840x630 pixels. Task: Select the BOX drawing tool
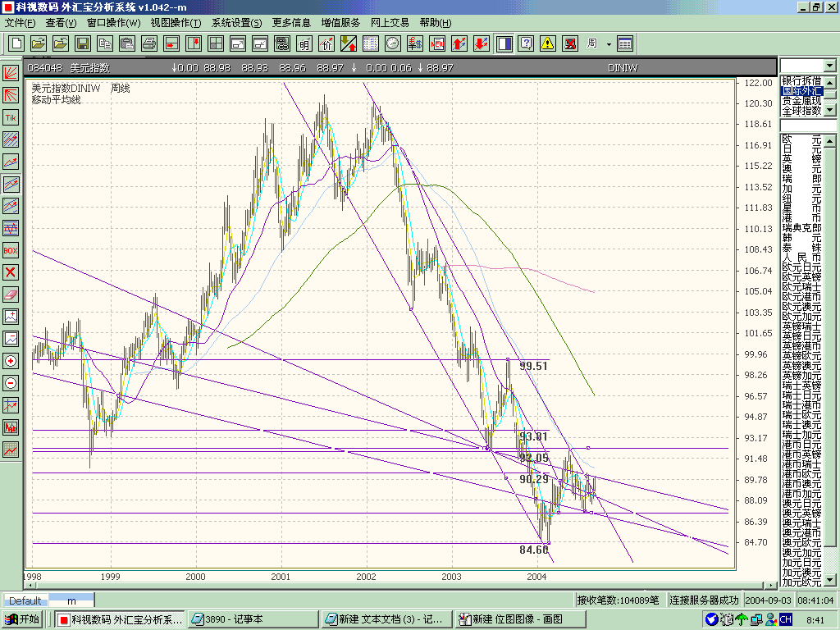click(x=11, y=250)
